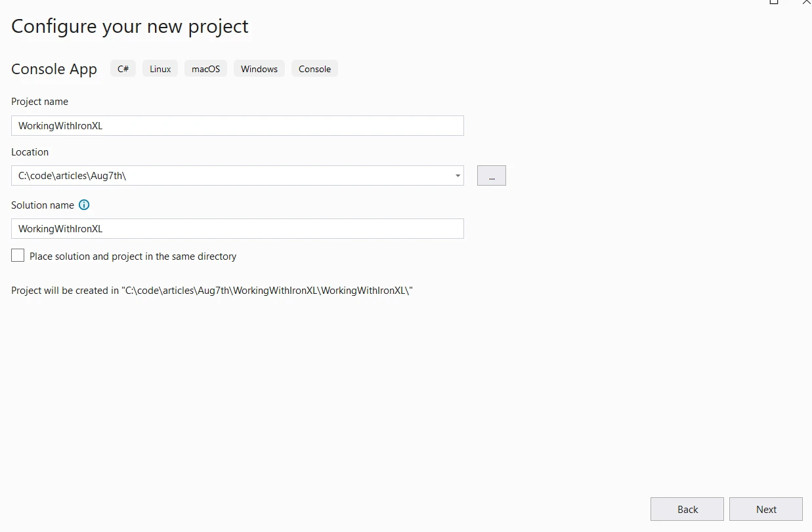Click the macOS platform tag

205,69
